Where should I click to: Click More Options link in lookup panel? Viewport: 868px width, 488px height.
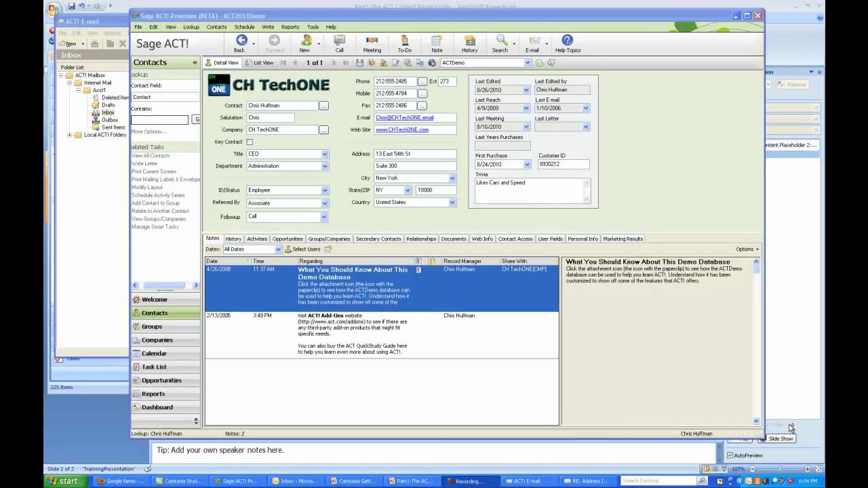coord(149,131)
